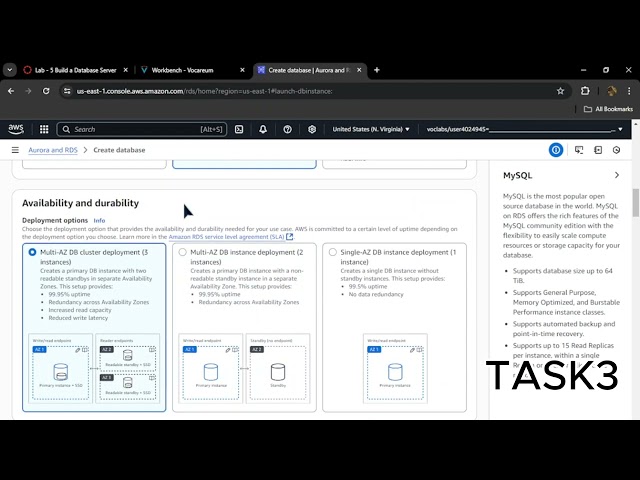Click the panel icon right of the monitor icon

pyautogui.click(x=598, y=150)
